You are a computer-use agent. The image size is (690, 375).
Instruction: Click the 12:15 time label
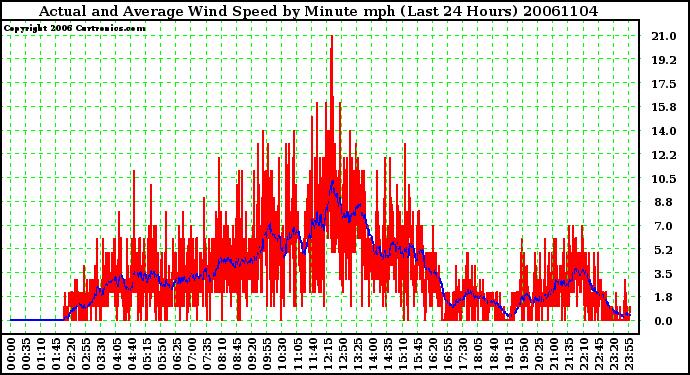(x=327, y=354)
